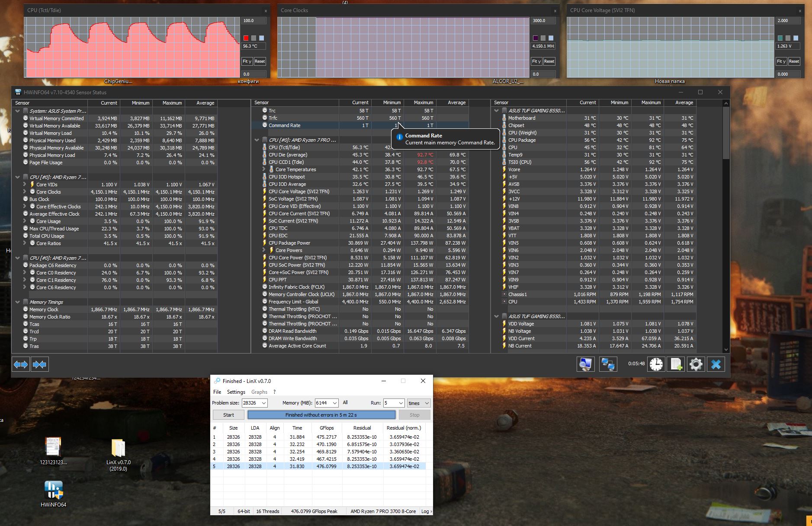Click the HWiNFO network connection icon
Viewport: 812px width, 526px height.
608,364
